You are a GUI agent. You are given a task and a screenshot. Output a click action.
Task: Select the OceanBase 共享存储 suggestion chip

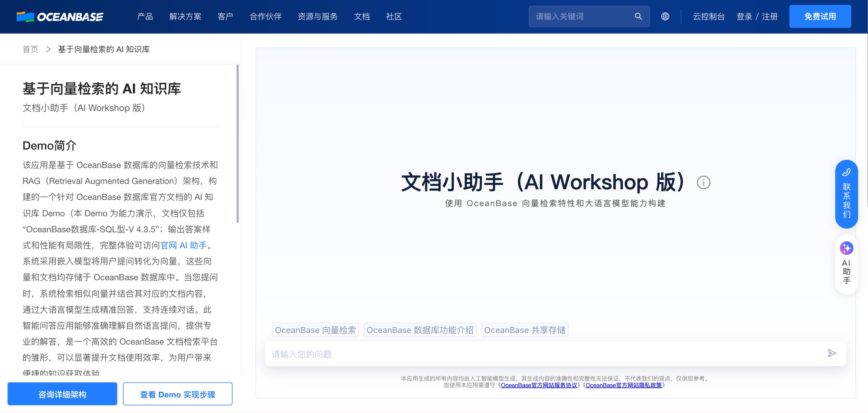(524, 330)
